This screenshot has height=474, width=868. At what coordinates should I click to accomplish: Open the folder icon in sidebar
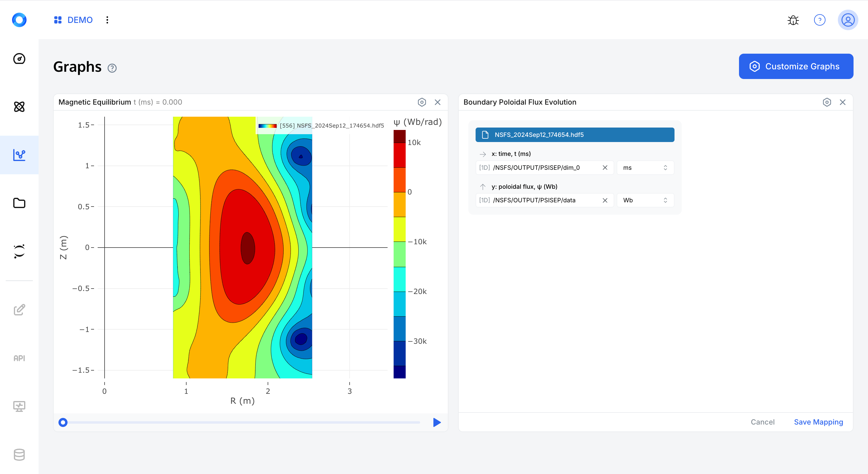[x=19, y=203]
